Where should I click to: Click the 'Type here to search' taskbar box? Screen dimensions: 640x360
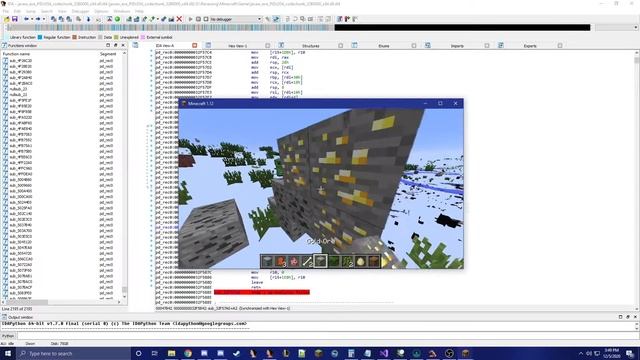pyautogui.click(x=73, y=353)
